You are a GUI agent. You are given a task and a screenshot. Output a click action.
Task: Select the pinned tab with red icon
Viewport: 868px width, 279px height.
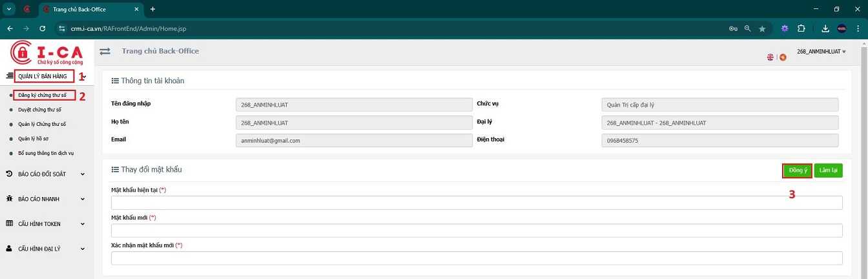tap(27, 9)
